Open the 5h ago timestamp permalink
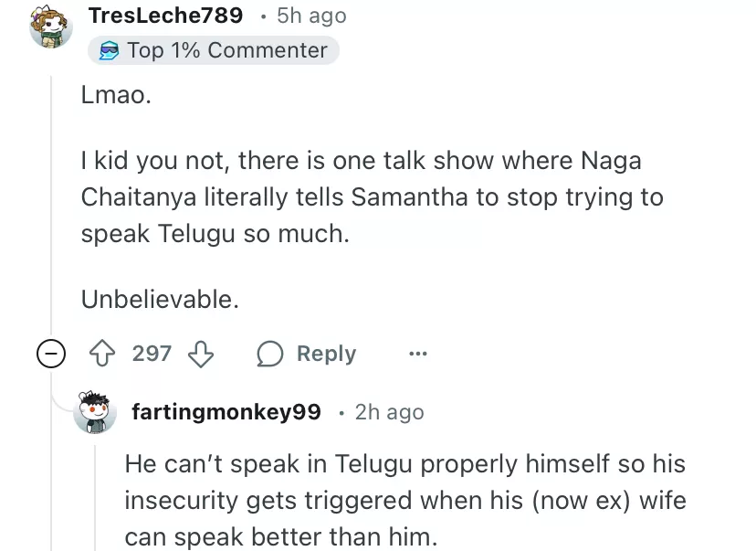Viewport: 756px width, 551px height. pos(311,16)
